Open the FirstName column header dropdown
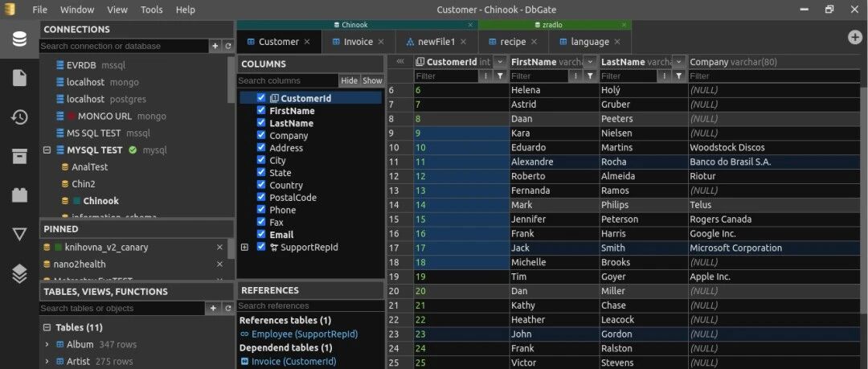This screenshot has width=868, height=369. [x=590, y=62]
